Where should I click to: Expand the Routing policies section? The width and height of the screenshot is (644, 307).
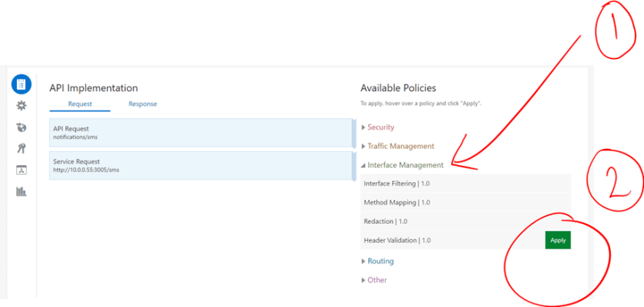click(x=380, y=261)
